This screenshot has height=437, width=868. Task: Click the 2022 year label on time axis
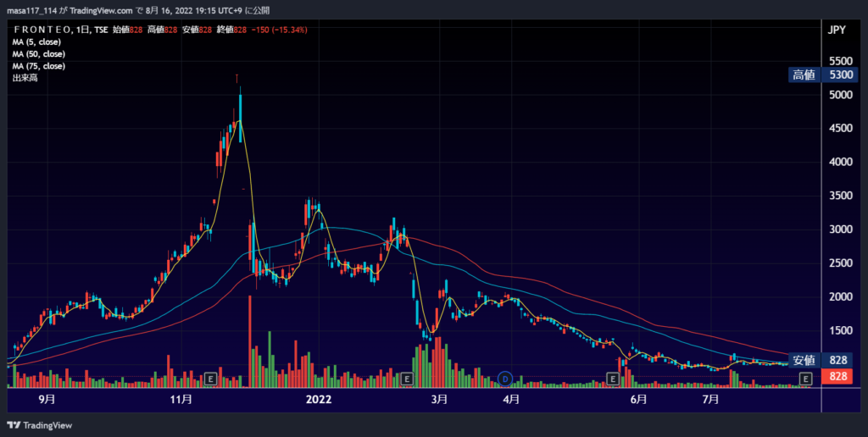pos(319,400)
